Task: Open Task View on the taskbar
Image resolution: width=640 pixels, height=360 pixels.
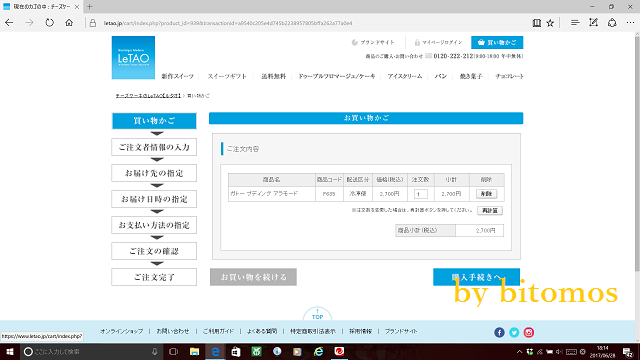Action: pos(173,351)
